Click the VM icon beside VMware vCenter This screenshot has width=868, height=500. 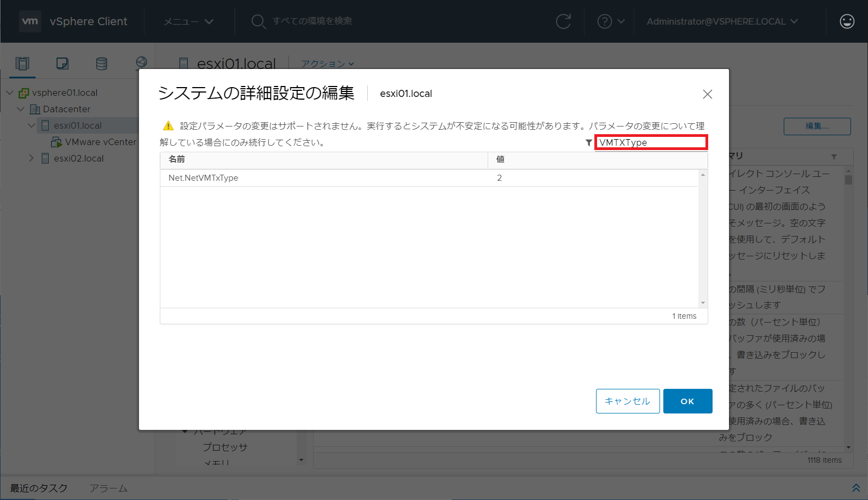(x=56, y=142)
